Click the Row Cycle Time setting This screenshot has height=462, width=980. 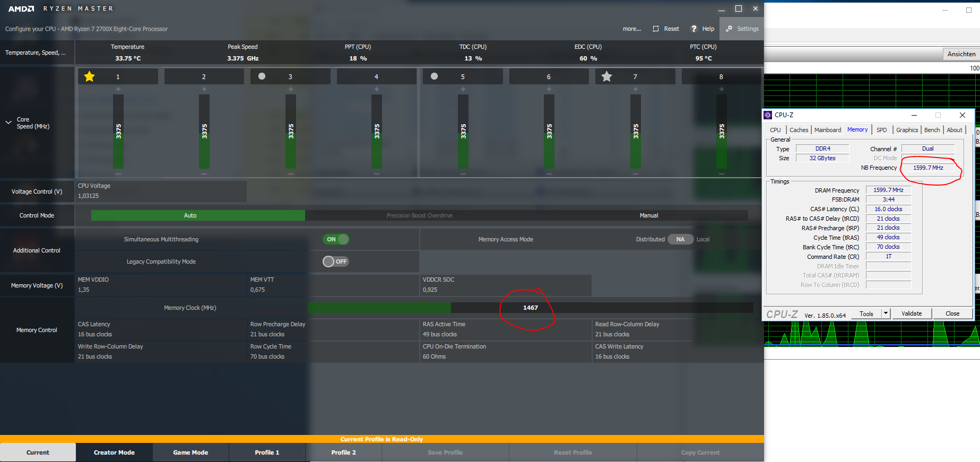(334, 351)
